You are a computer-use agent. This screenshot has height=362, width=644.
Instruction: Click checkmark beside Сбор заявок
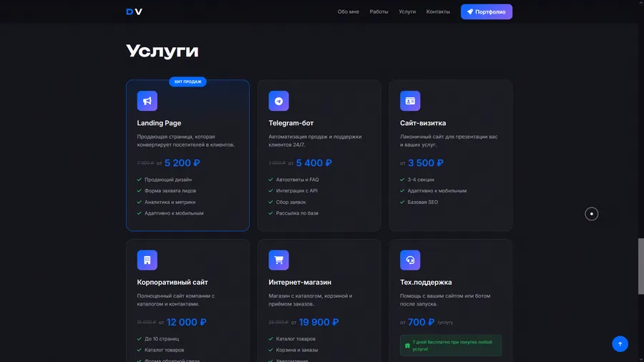(270, 202)
